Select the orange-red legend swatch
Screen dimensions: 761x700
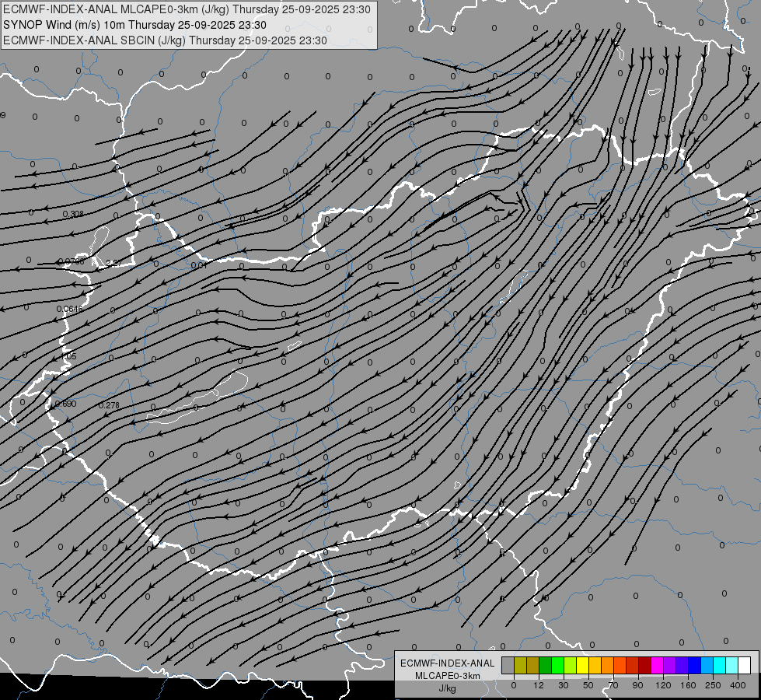[620, 665]
